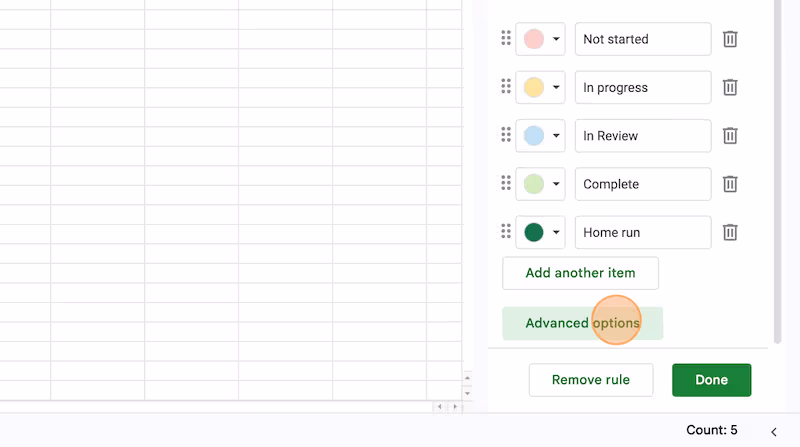Click the sheet's scroll up arrow
This screenshot has width=800, height=447.
[x=467, y=378]
